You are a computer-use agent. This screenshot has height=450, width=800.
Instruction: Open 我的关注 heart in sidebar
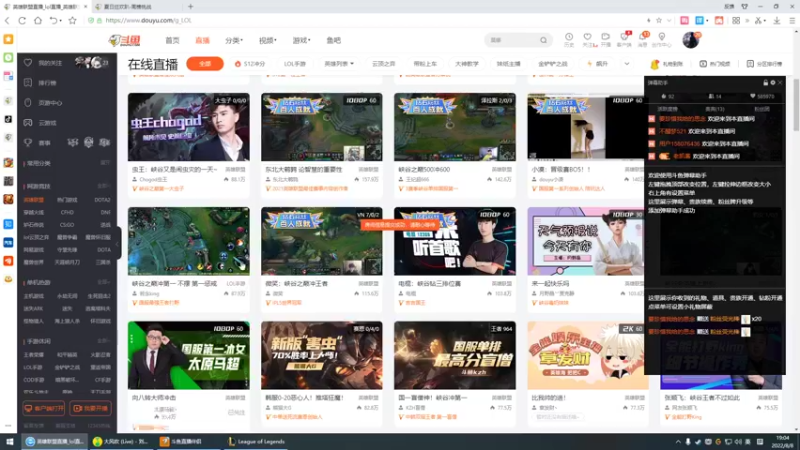28,63
